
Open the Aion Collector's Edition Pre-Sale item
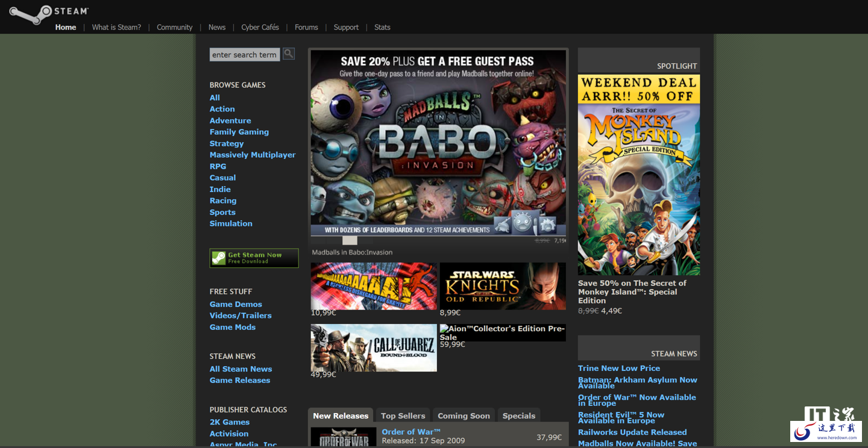pyautogui.click(x=503, y=333)
